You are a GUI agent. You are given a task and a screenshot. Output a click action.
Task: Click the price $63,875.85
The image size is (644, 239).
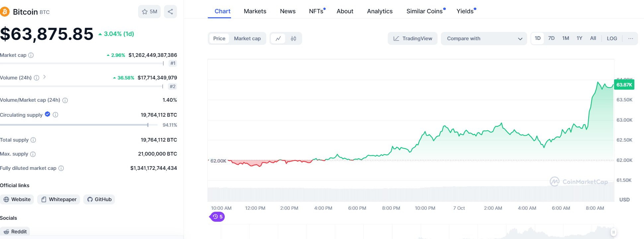pos(47,34)
